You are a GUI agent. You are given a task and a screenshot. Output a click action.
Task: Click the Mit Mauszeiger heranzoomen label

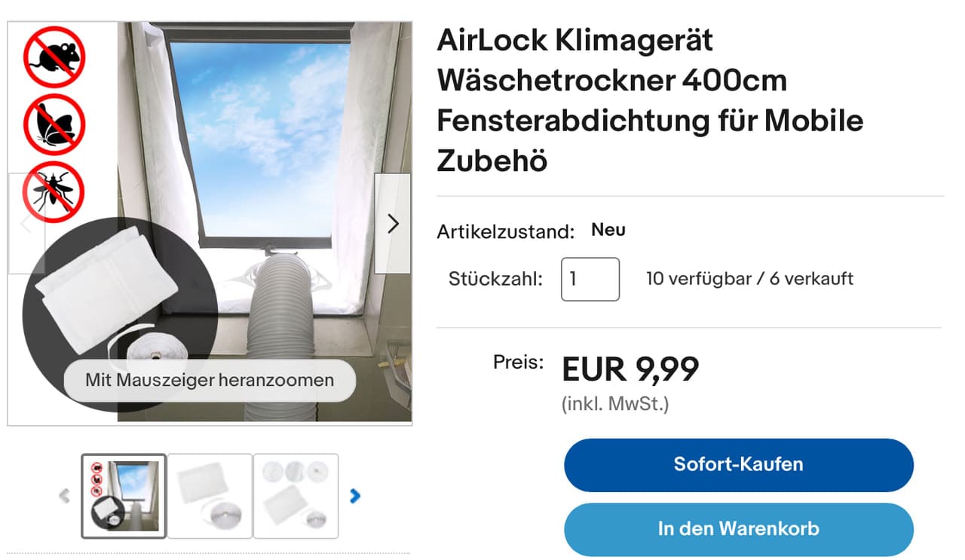click(x=210, y=380)
